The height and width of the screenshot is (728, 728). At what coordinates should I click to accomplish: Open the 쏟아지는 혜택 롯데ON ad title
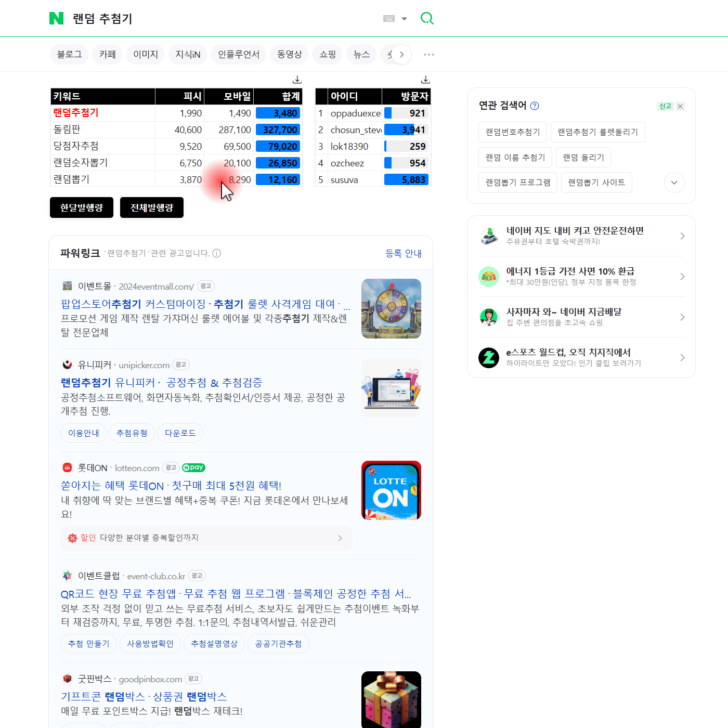(171, 486)
